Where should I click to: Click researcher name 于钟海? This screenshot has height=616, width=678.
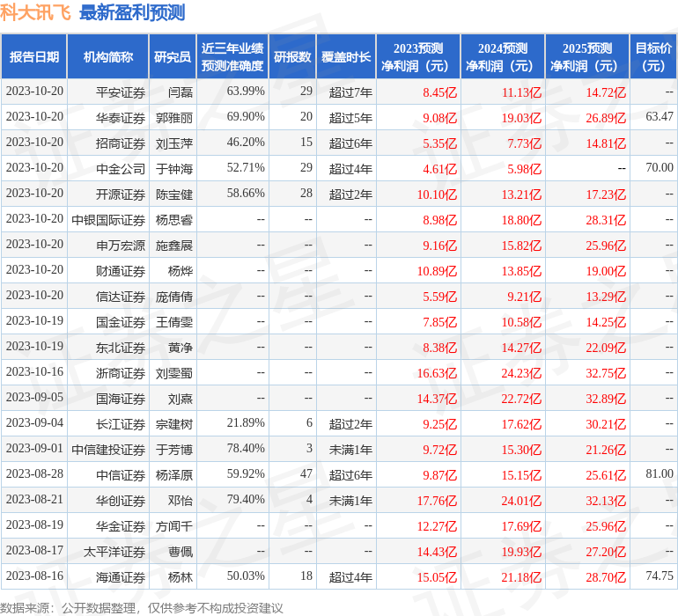(174, 169)
